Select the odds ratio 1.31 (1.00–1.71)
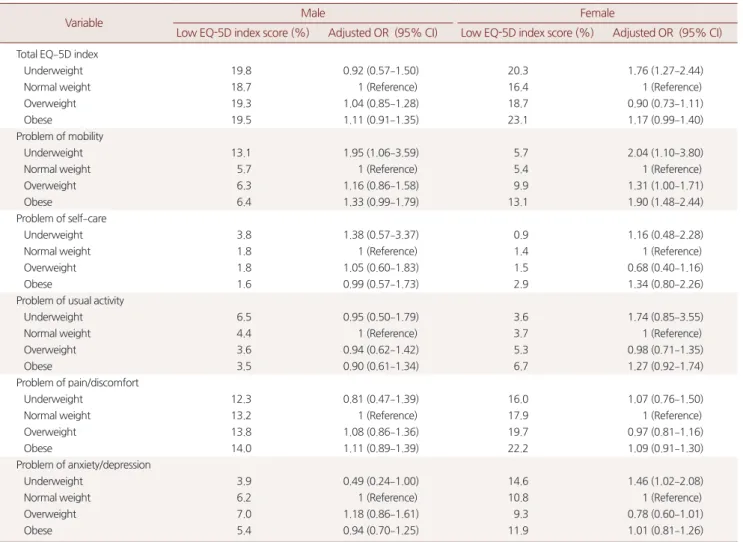743x542 pixels. click(x=665, y=186)
